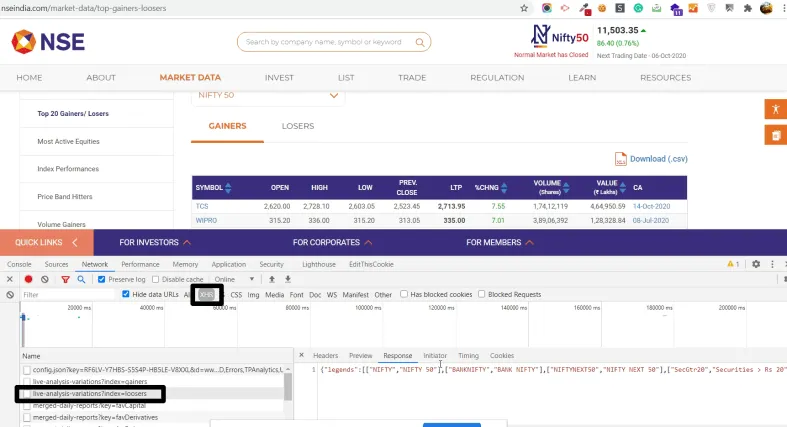This screenshot has width=787, height=427.
Task: Export HAR file with down arrow
Action: click(x=288, y=279)
